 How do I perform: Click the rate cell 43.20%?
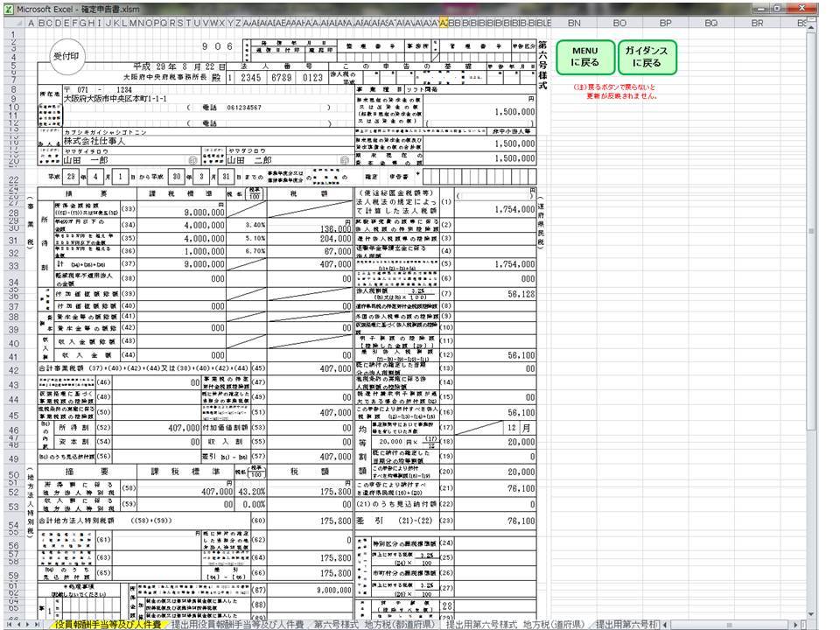point(251,491)
